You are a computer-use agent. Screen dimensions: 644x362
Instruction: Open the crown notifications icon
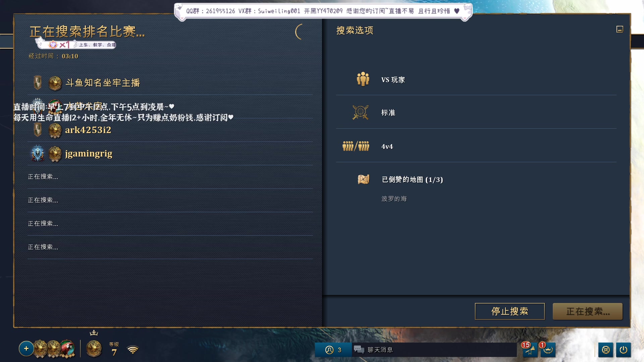click(x=548, y=350)
